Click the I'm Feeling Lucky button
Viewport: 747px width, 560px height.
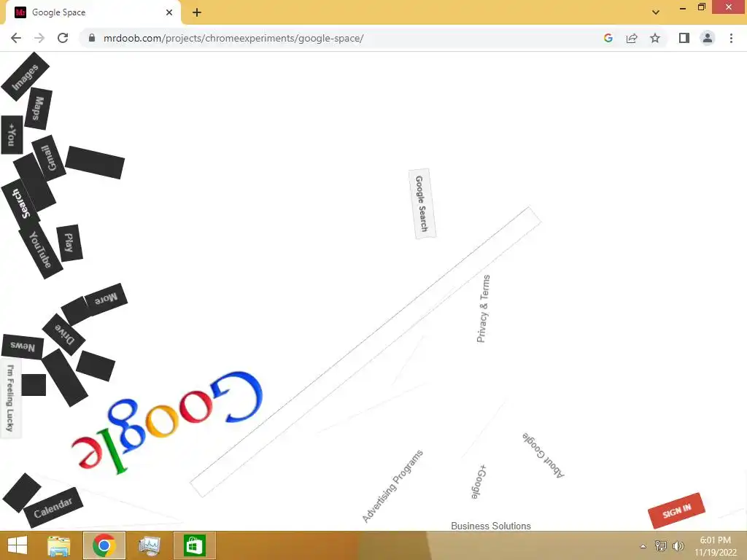point(10,399)
